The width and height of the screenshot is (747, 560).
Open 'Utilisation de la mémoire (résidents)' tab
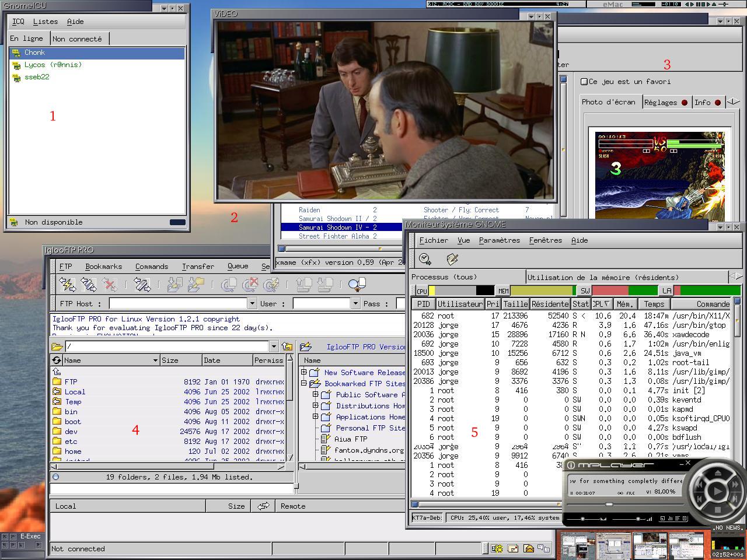click(x=627, y=277)
